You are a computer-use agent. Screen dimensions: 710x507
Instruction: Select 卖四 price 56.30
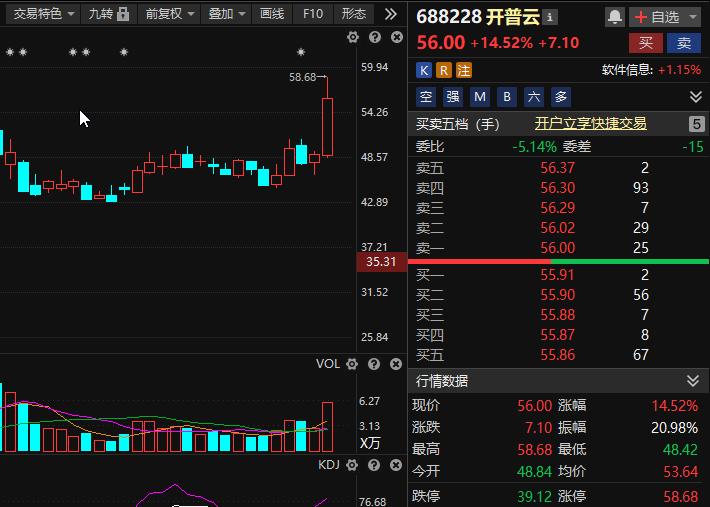(x=557, y=188)
